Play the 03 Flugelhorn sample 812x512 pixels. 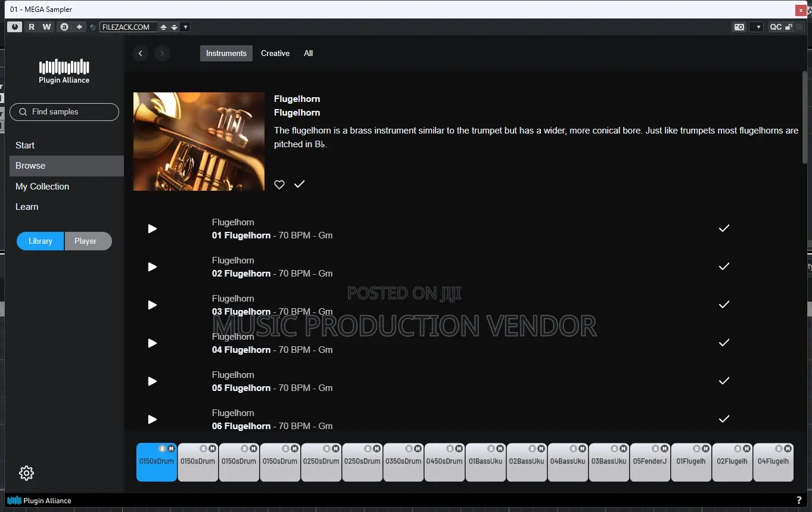[153, 305]
